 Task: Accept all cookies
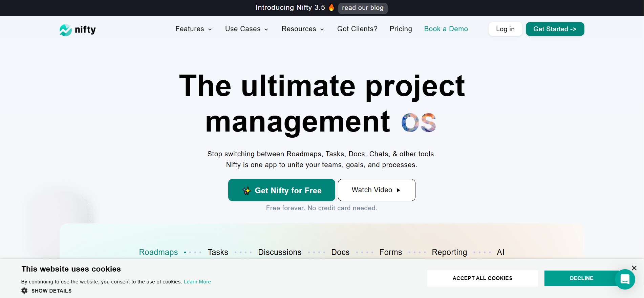click(x=482, y=278)
